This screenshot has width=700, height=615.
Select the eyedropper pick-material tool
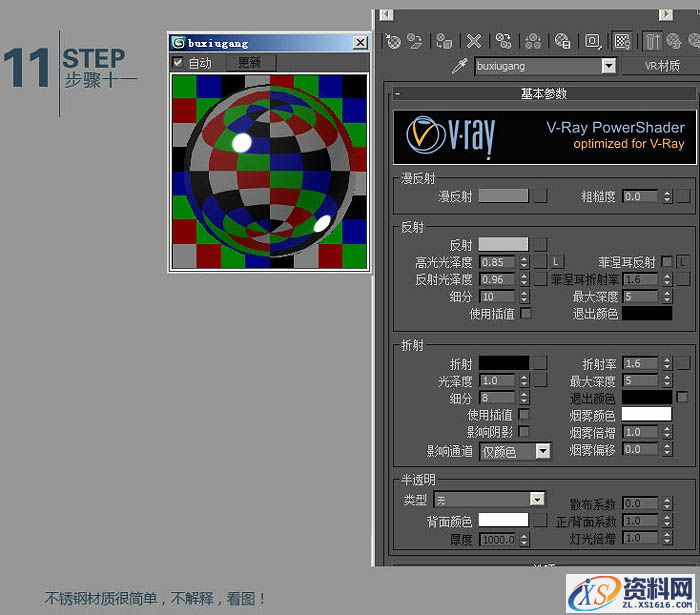click(460, 66)
